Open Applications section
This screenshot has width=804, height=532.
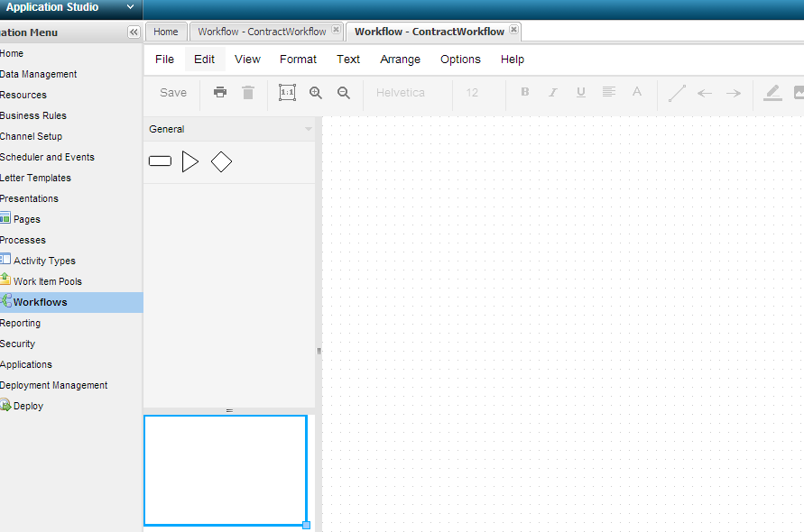pyautogui.click(x=26, y=364)
